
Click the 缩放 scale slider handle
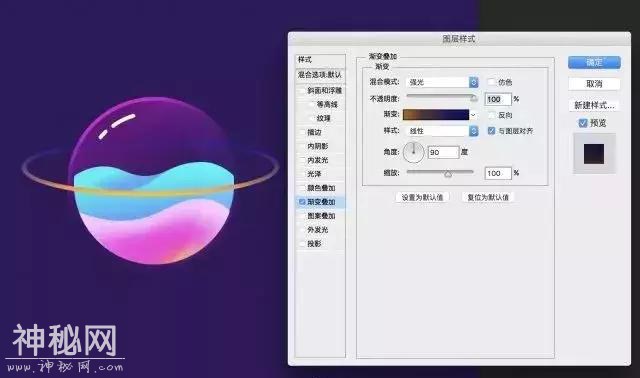tap(448, 174)
